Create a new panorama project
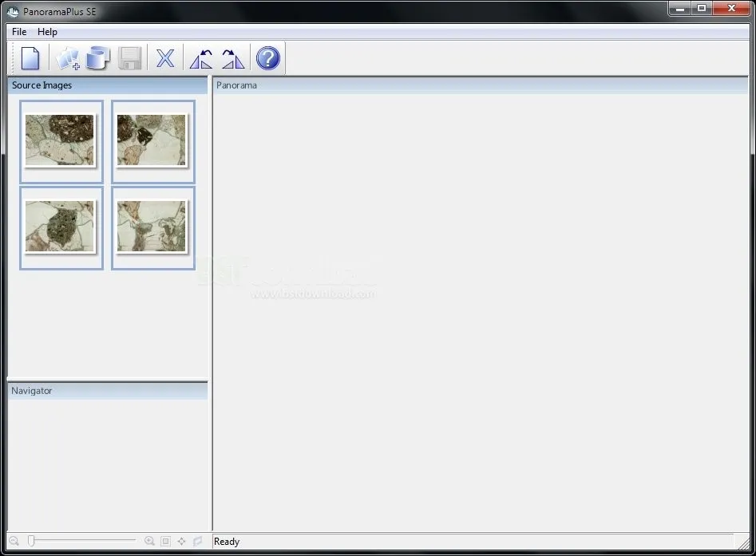 pos(30,58)
